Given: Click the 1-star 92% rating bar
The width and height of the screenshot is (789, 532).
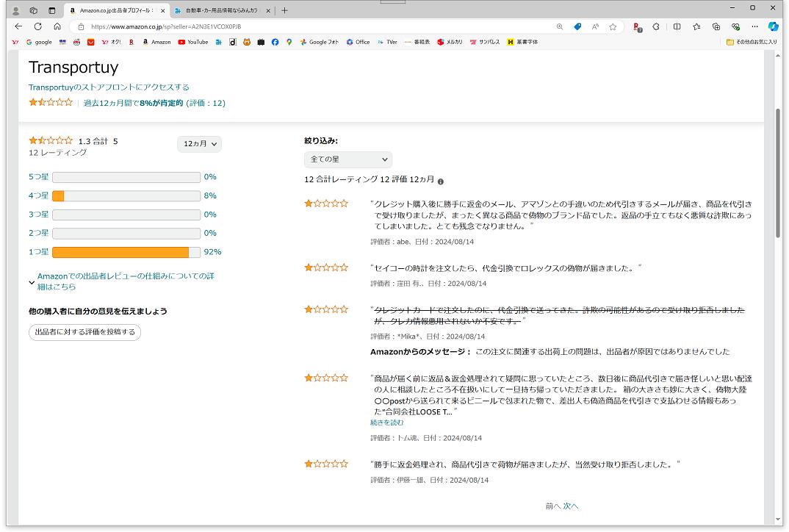Looking at the screenshot, I should coord(126,252).
